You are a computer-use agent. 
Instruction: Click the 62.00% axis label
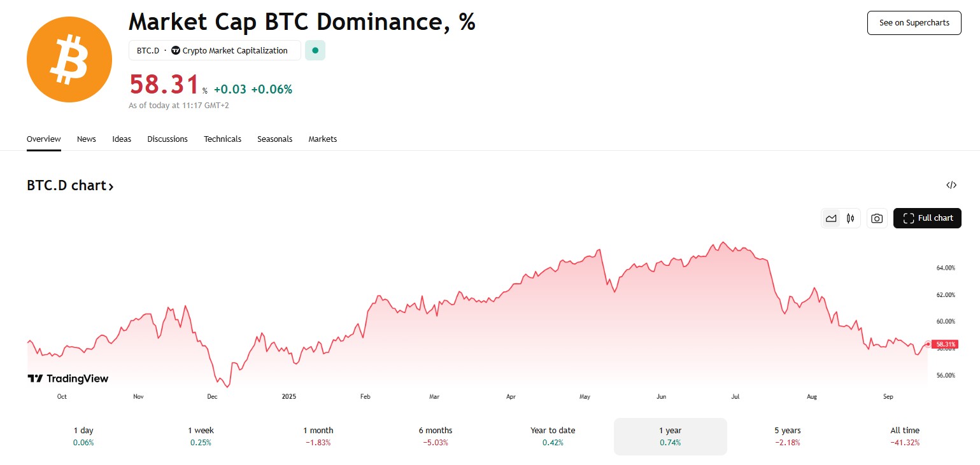point(946,295)
